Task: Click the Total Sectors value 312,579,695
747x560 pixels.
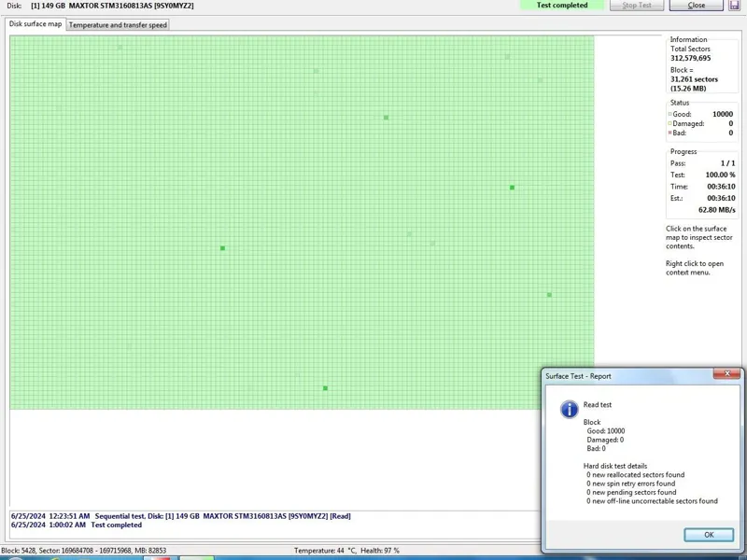Action: click(x=690, y=59)
